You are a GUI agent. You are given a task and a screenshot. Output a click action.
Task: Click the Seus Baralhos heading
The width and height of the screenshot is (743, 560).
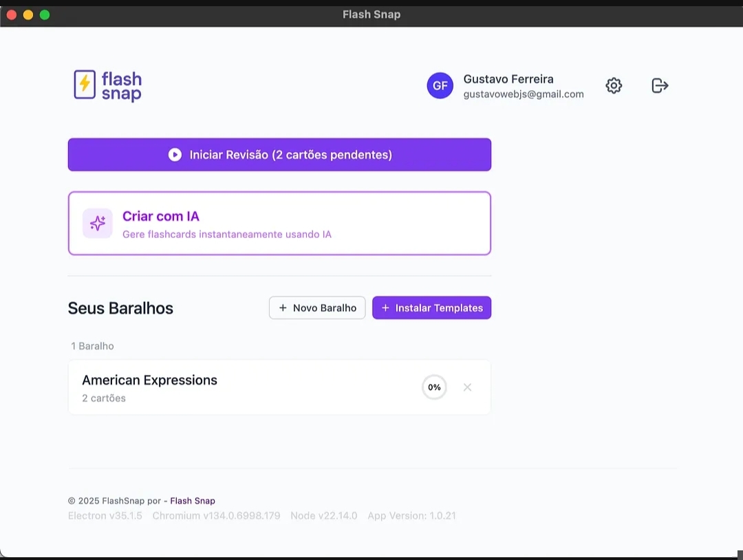point(120,308)
